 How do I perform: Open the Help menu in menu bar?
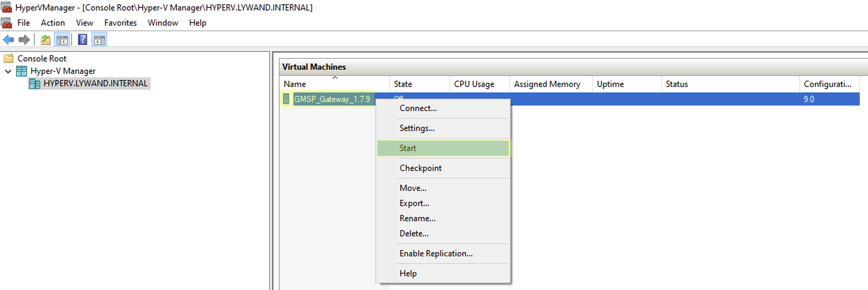(198, 23)
